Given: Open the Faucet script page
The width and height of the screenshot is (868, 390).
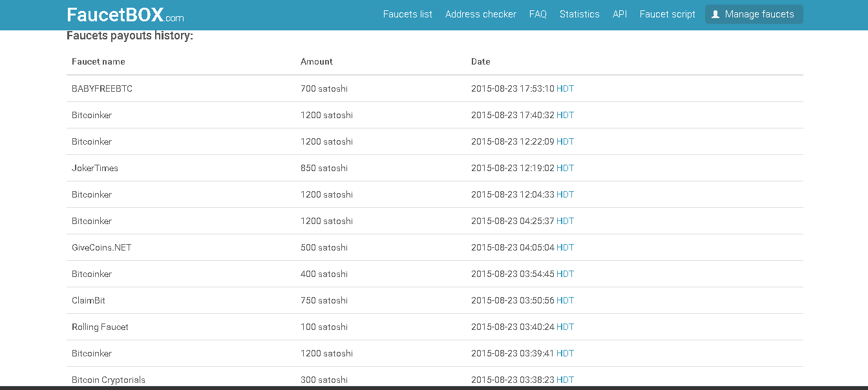Looking at the screenshot, I should 668,14.
